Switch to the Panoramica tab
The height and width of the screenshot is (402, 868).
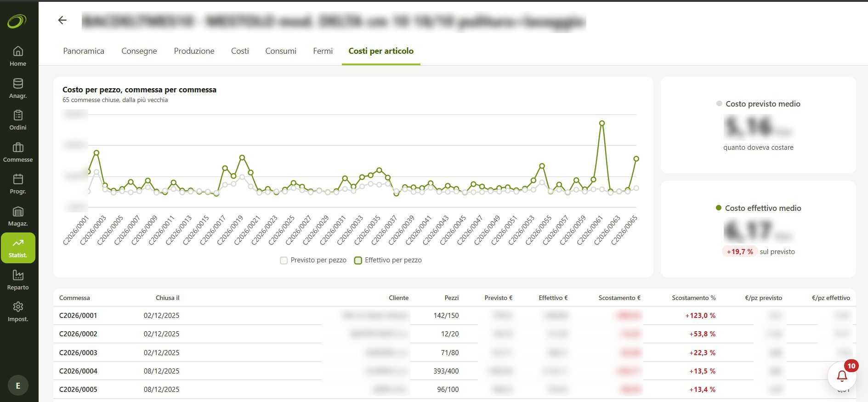[x=84, y=51]
